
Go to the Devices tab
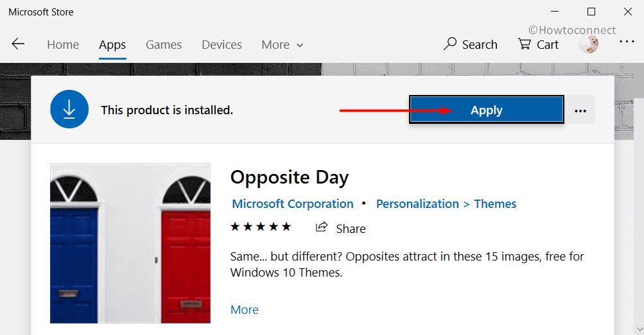[222, 44]
